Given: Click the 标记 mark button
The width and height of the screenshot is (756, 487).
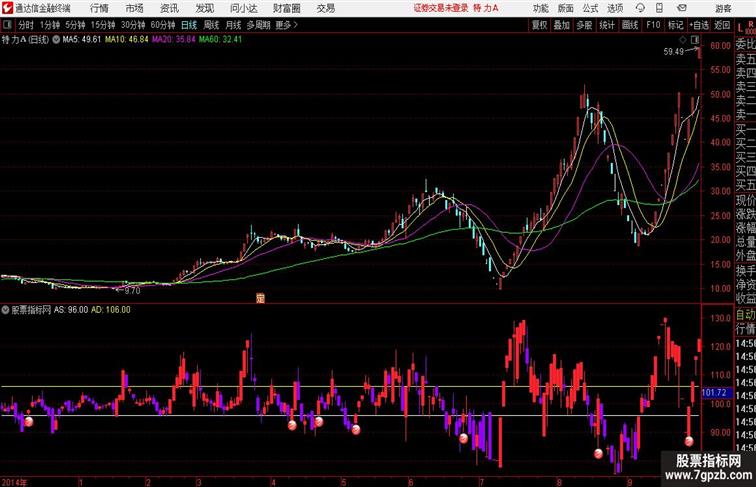Looking at the screenshot, I should click(x=675, y=25).
